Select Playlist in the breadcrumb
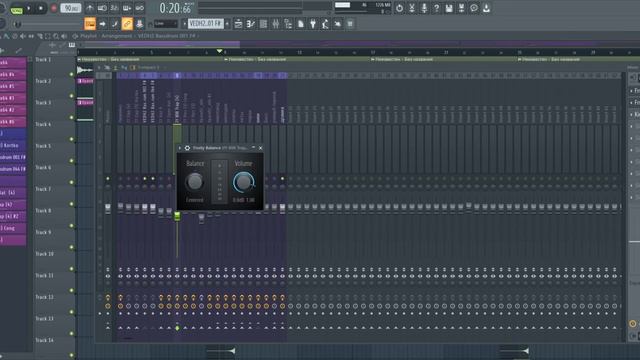Viewport: 640px width, 360px height. 89,36
